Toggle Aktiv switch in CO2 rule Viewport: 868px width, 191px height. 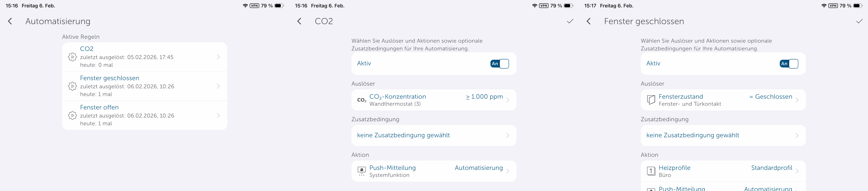(x=499, y=64)
